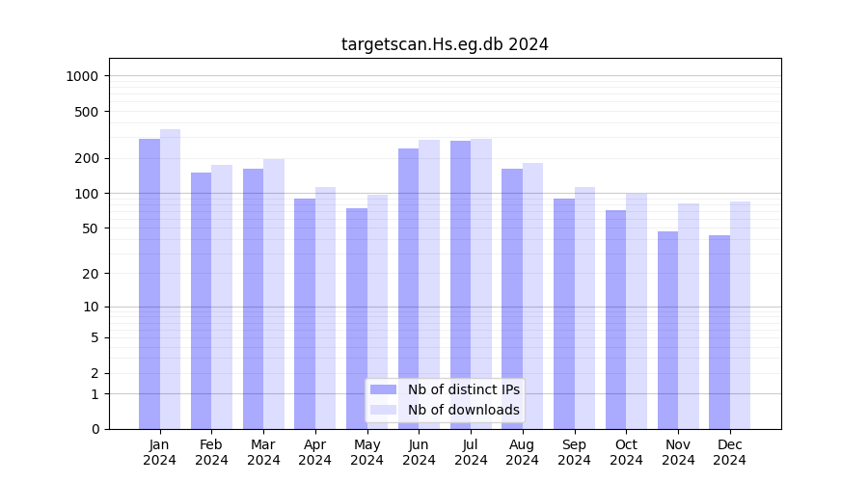Click the Feb 2024 x-axis label
Viewport: 868px width, 482px height.
coord(211,452)
